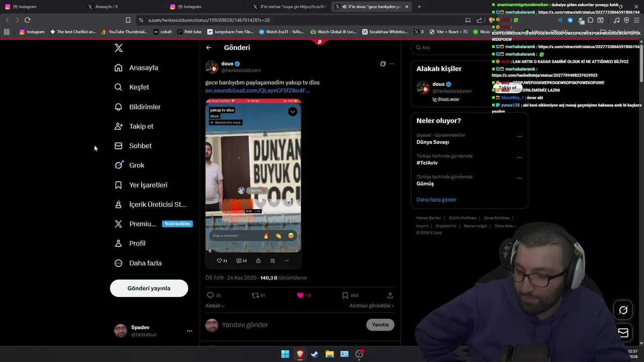
Task: Open Excalidraw Whiteboard bookmark
Action: pyautogui.click(x=384, y=32)
